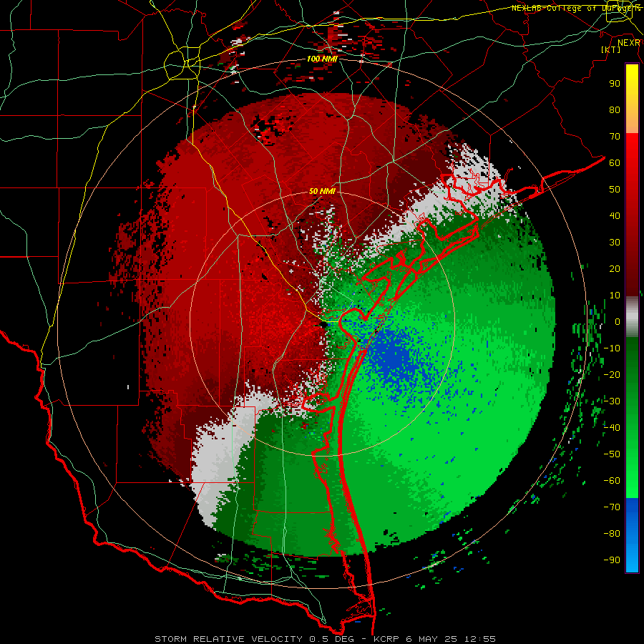Click the "100 NMI" range ring label
The image size is (644, 644).
[322, 59]
